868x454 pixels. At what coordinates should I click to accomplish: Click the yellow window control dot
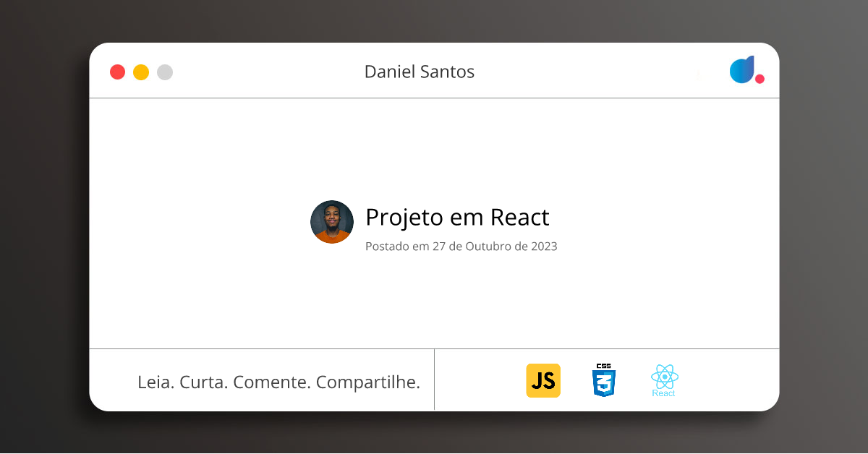point(141,72)
